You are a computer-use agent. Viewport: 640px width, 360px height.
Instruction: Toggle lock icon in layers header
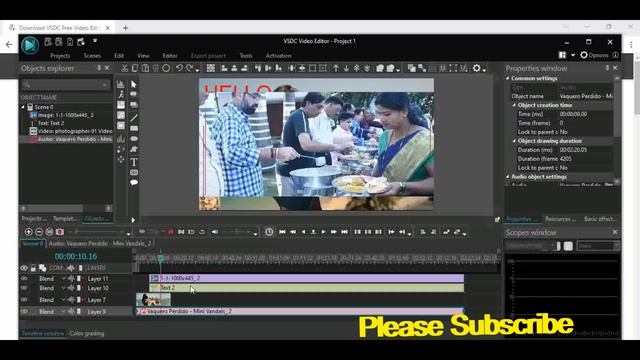point(33,268)
